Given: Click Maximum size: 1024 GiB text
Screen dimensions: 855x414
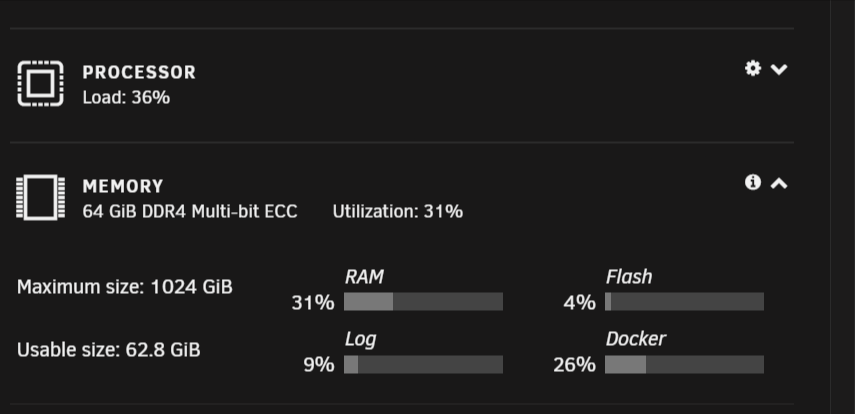Looking at the screenshot, I should (125, 286).
